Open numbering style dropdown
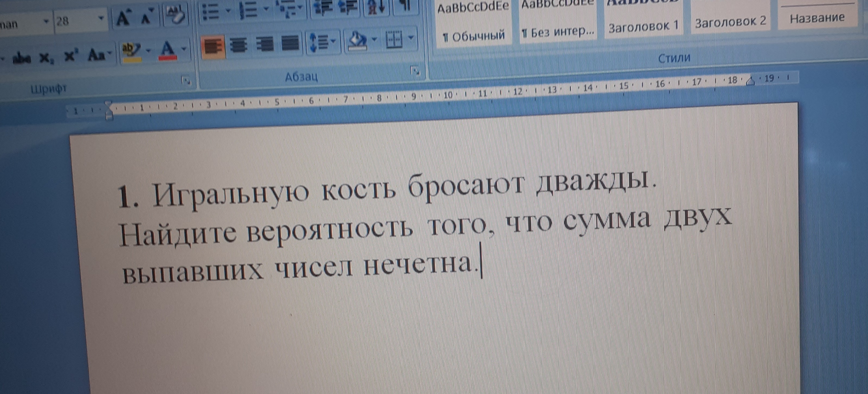Screen dimensions: 868x394 (x=266, y=9)
